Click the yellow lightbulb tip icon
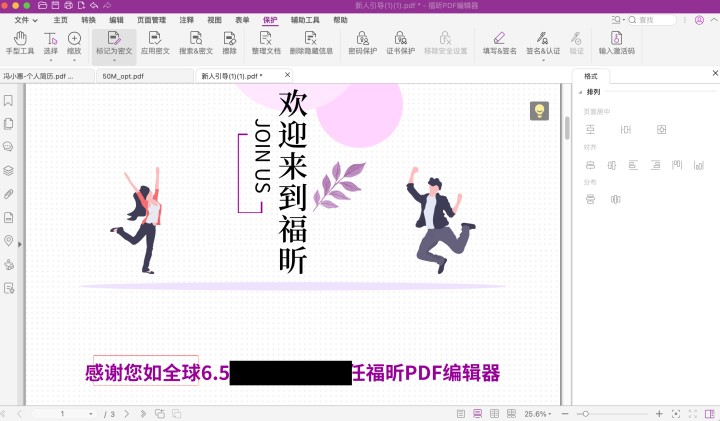This screenshot has height=421, width=720. (x=539, y=111)
